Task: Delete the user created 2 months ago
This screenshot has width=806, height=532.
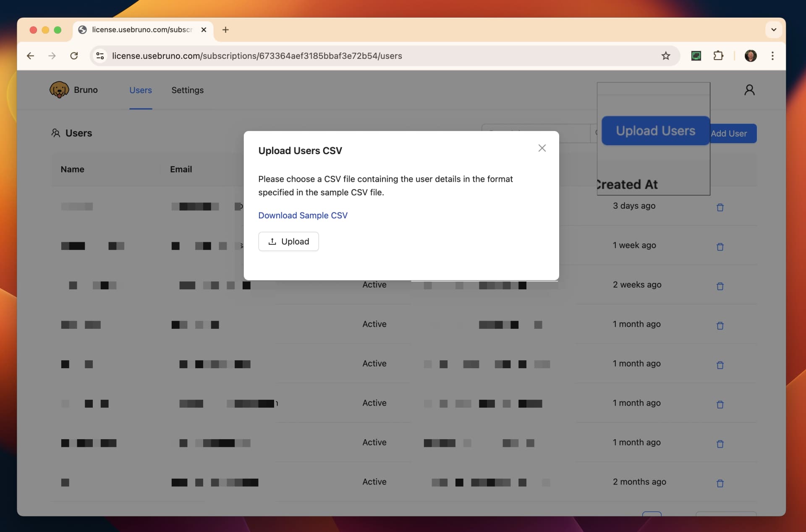Action: click(x=720, y=483)
